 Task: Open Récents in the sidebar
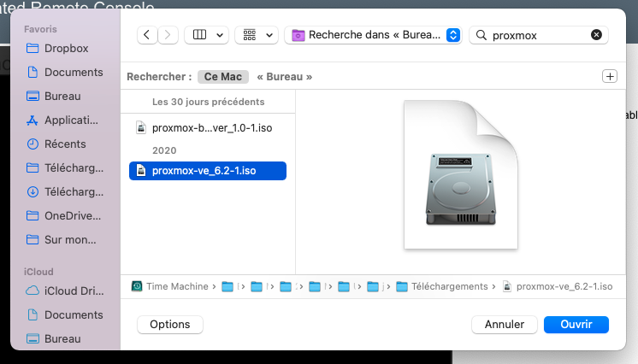(x=65, y=144)
